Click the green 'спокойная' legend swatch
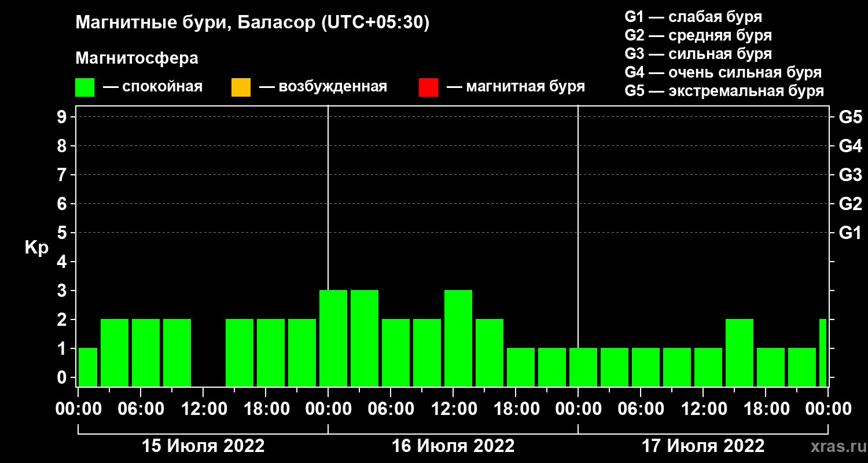The image size is (868, 463). (84, 87)
